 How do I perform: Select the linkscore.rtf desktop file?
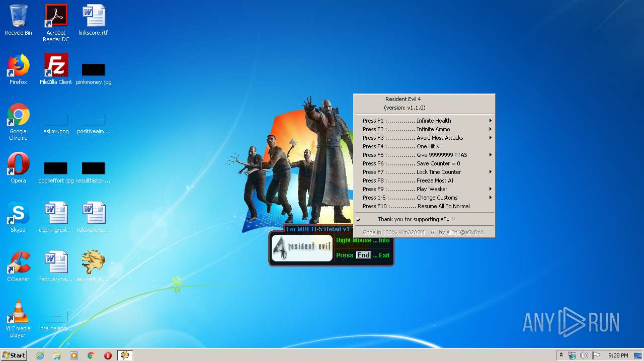coord(94,20)
